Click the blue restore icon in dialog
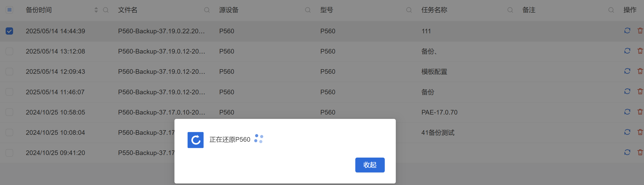Image resolution: width=644 pixels, height=185 pixels. click(x=195, y=140)
